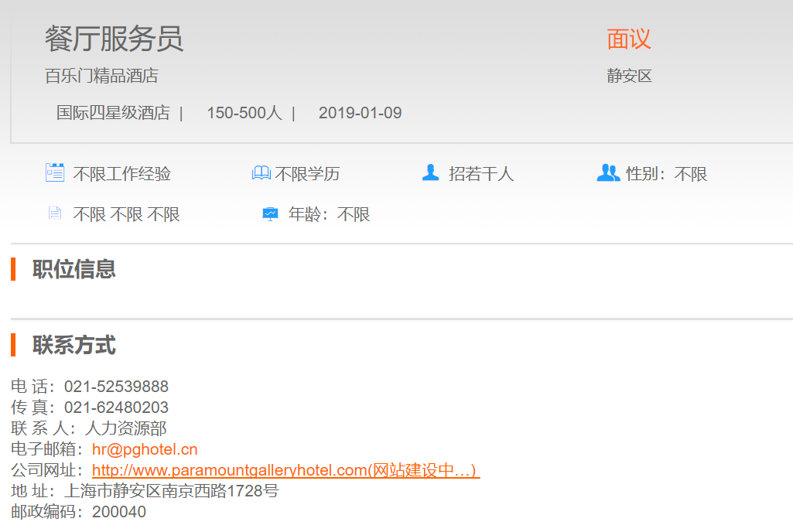Select the company name 百乐门精品酒店
The image size is (793, 532).
click(x=101, y=76)
